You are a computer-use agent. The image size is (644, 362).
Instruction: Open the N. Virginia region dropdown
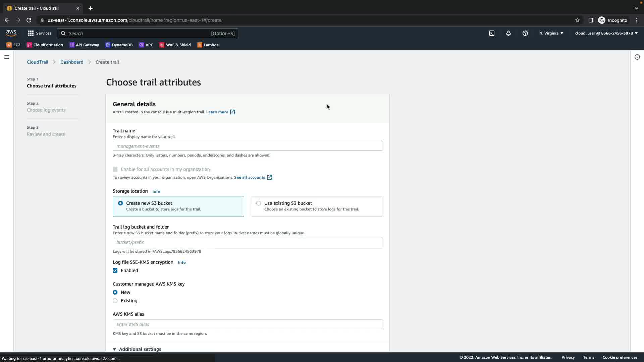coord(551,33)
